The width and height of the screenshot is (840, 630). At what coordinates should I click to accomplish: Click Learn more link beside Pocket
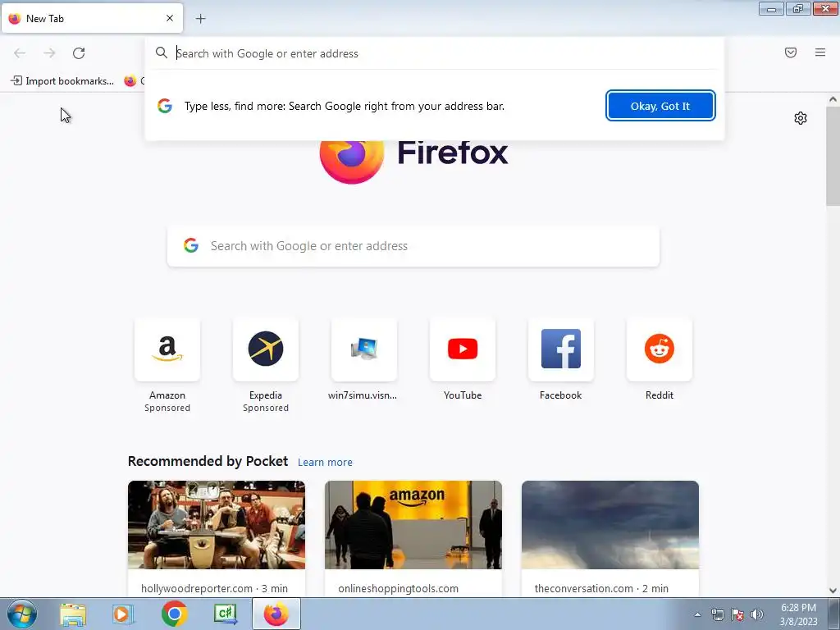(x=325, y=463)
